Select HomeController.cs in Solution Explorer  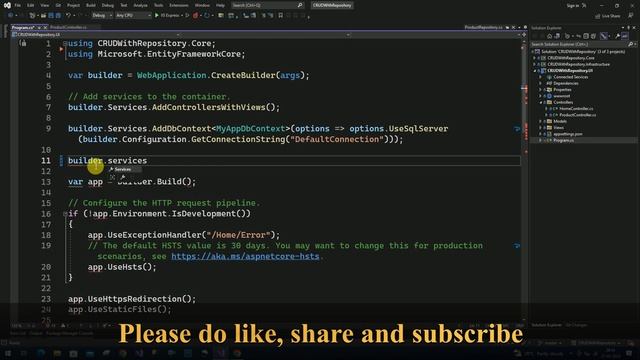(576, 109)
